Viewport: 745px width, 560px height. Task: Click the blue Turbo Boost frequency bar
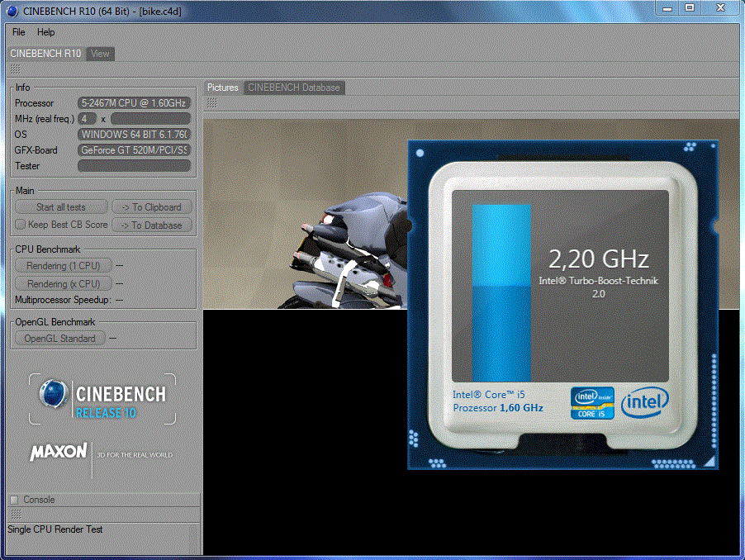(x=501, y=293)
